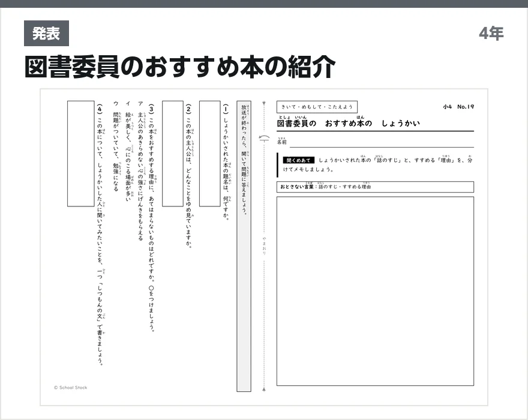
Task: Click the やまおり fold label
Action: tap(265, 246)
